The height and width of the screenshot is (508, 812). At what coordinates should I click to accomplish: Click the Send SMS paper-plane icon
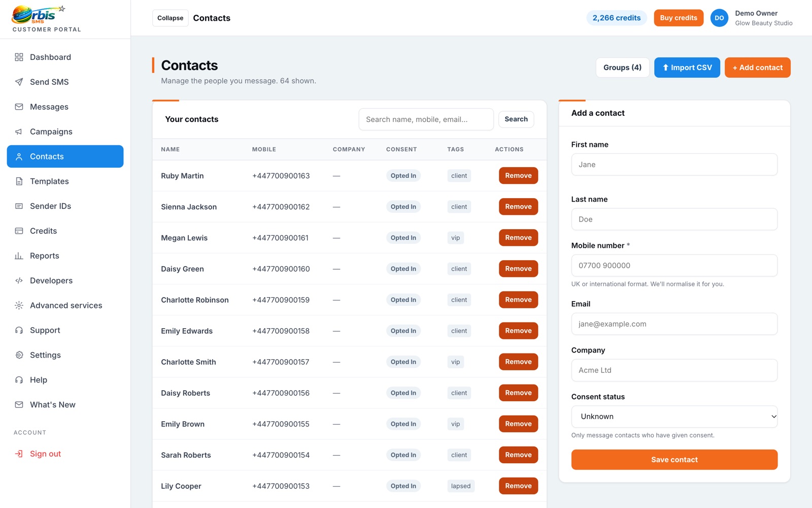pos(19,82)
